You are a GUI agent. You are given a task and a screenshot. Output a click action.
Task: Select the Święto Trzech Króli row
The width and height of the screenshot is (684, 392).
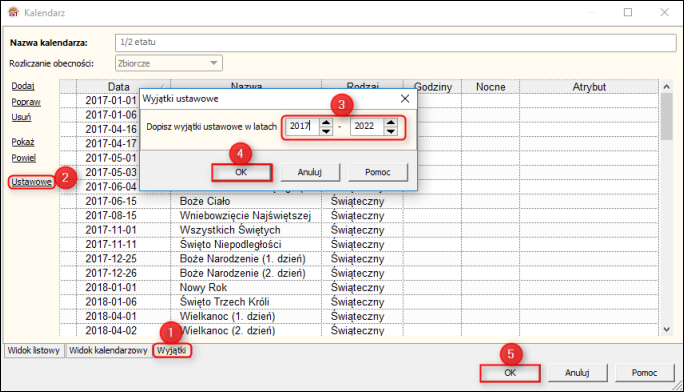tap(359, 302)
